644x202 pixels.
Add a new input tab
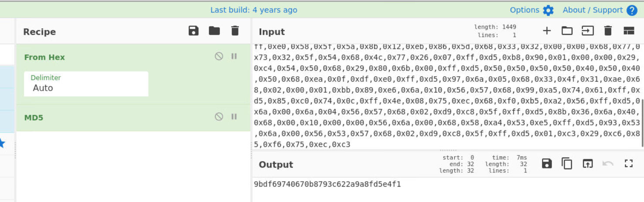547,31
